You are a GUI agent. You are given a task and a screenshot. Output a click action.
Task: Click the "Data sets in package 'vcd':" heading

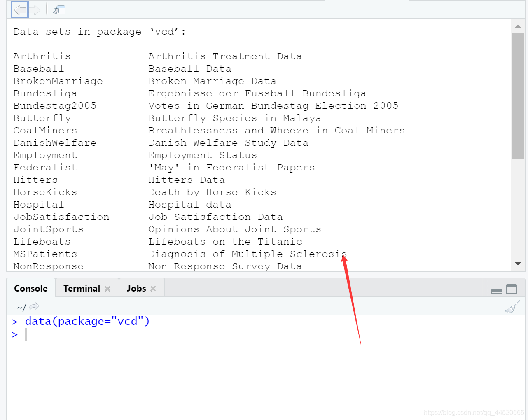click(x=100, y=32)
